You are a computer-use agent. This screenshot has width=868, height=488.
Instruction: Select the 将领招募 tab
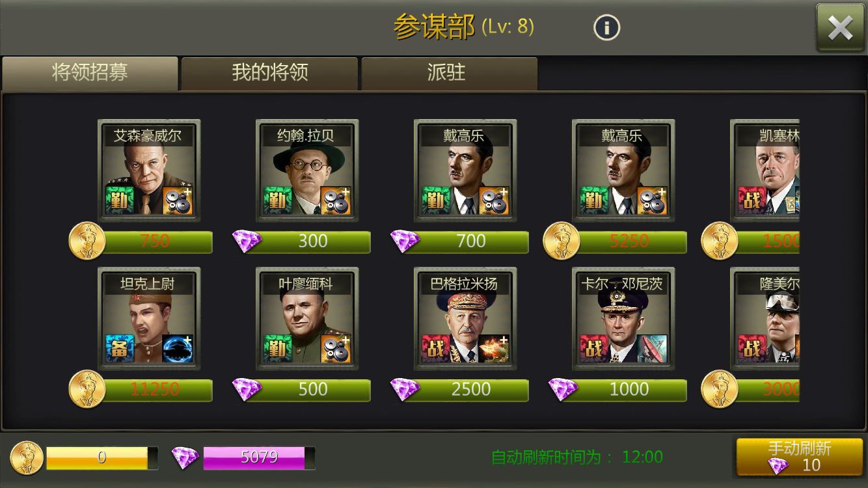point(90,73)
